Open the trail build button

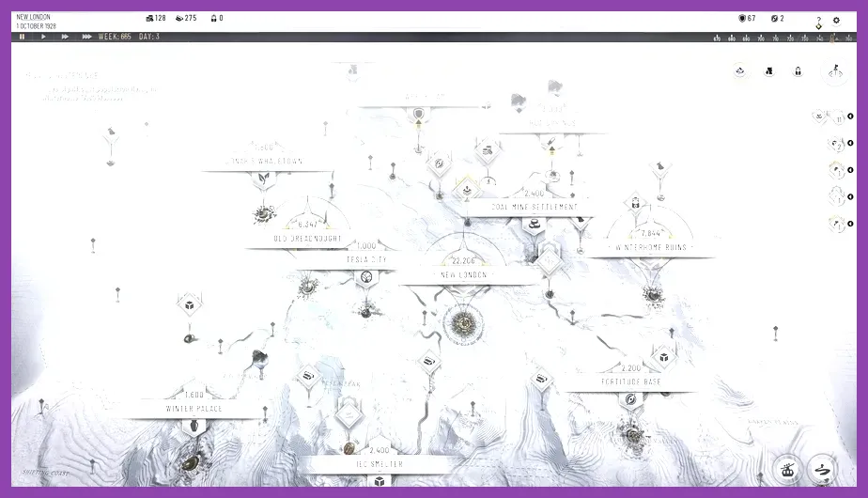pyautogui.click(x=822, y=470)
